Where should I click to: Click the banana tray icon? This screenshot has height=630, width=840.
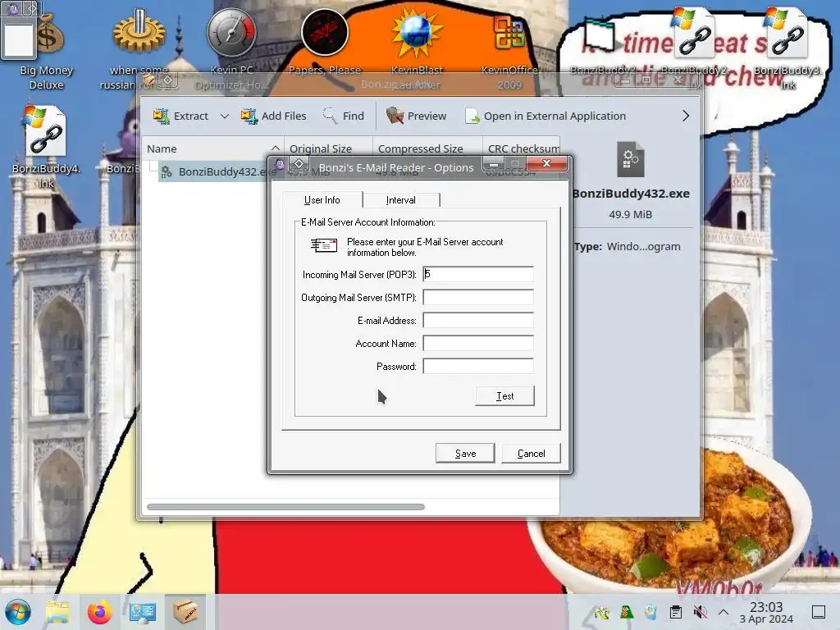point(602,612)
